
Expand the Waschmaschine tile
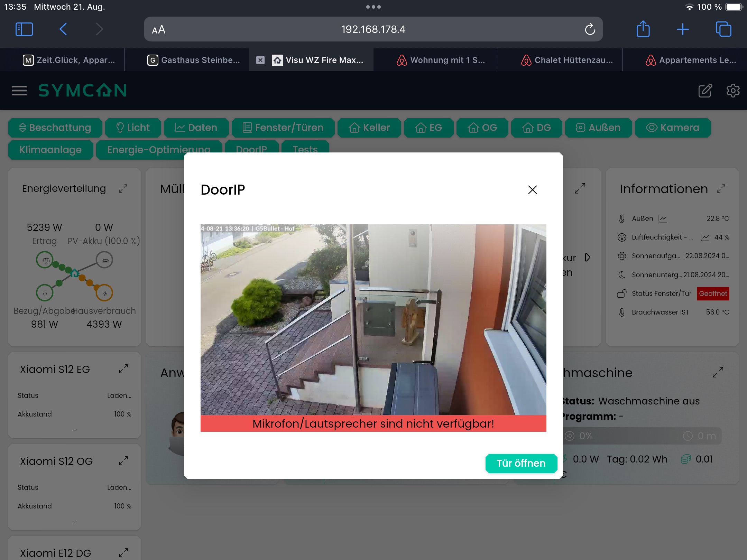[718, 372]
